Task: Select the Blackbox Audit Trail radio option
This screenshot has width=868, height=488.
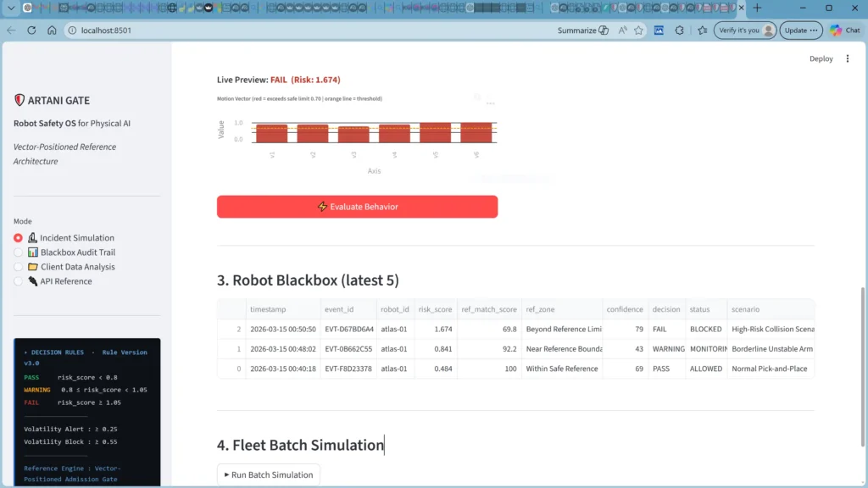Action: (19, 252)
